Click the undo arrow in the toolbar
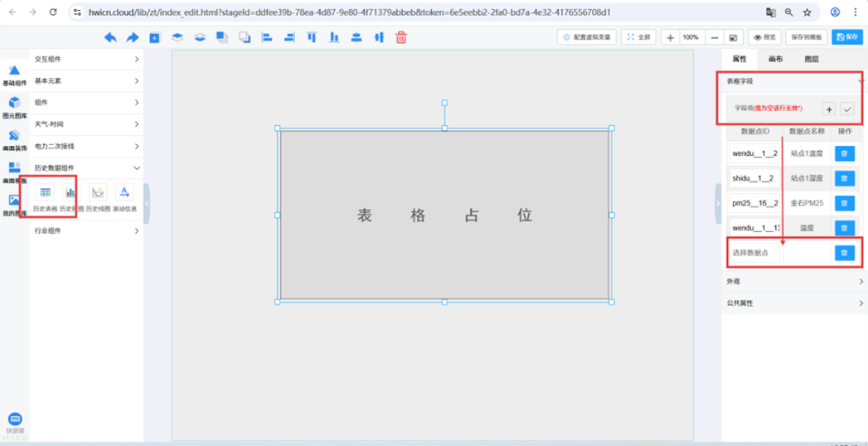Image resolution: width=868 pixels, height=446 pixels. coord(110,37)
